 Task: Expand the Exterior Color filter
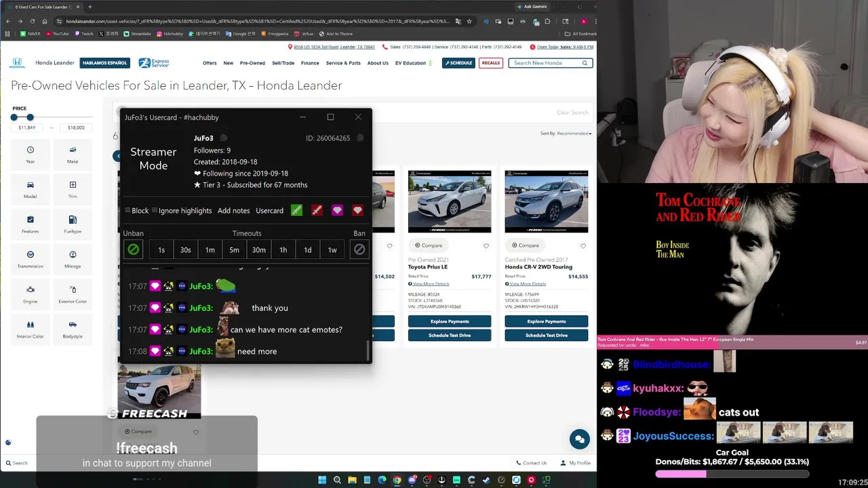point(73,295)
